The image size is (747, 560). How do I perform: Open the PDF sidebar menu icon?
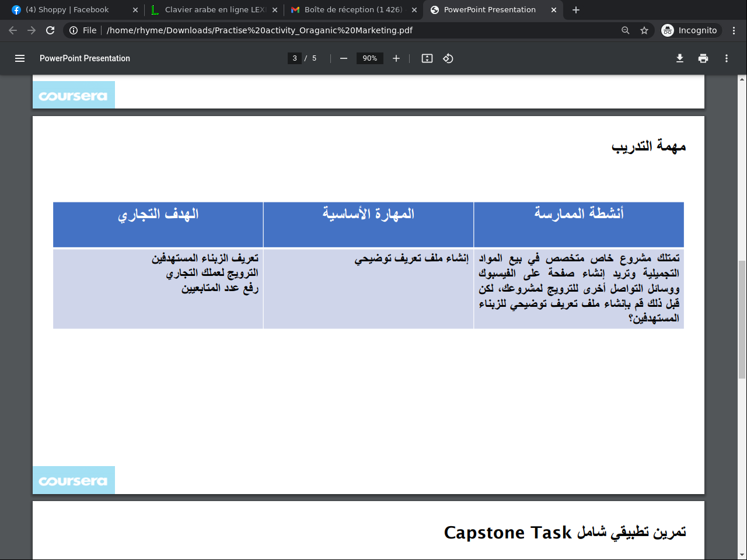click(x=20, y=58)
